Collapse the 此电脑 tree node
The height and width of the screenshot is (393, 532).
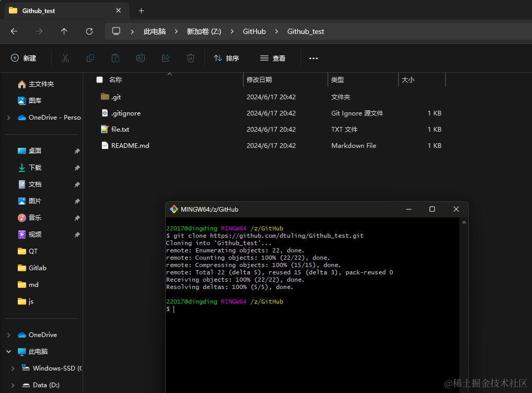tap(9, 352)
